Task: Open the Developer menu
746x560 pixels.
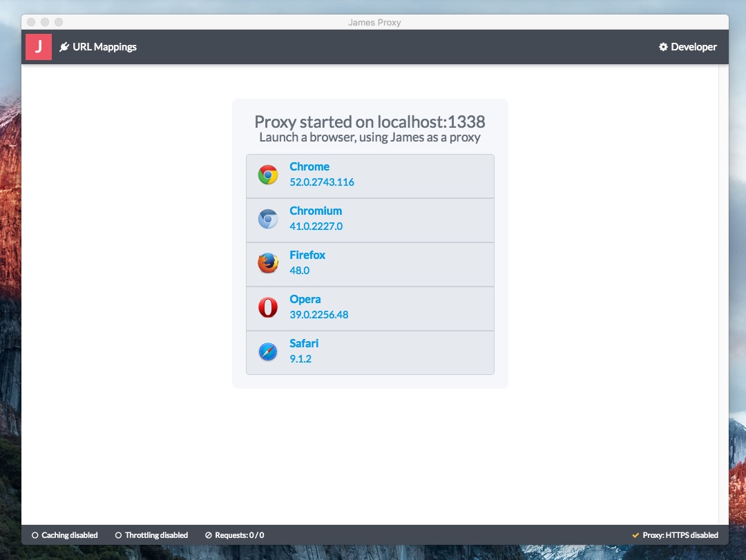Action: (x=687, y=47)
